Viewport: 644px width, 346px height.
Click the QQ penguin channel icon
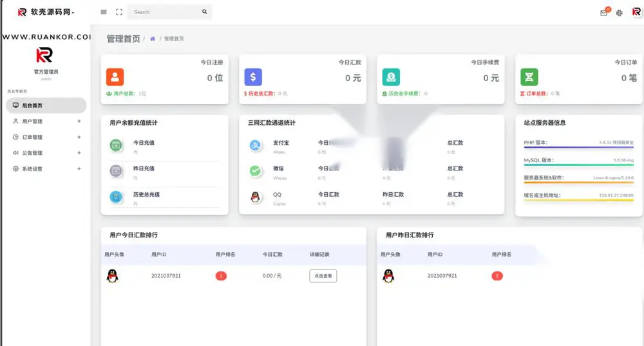(x=255, y=197)
